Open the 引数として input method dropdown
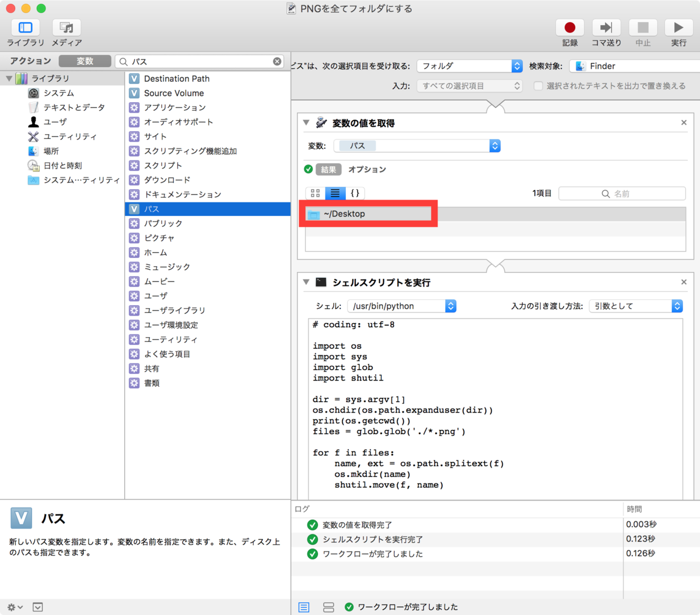The image size is (700, 615). coord(636,306)
